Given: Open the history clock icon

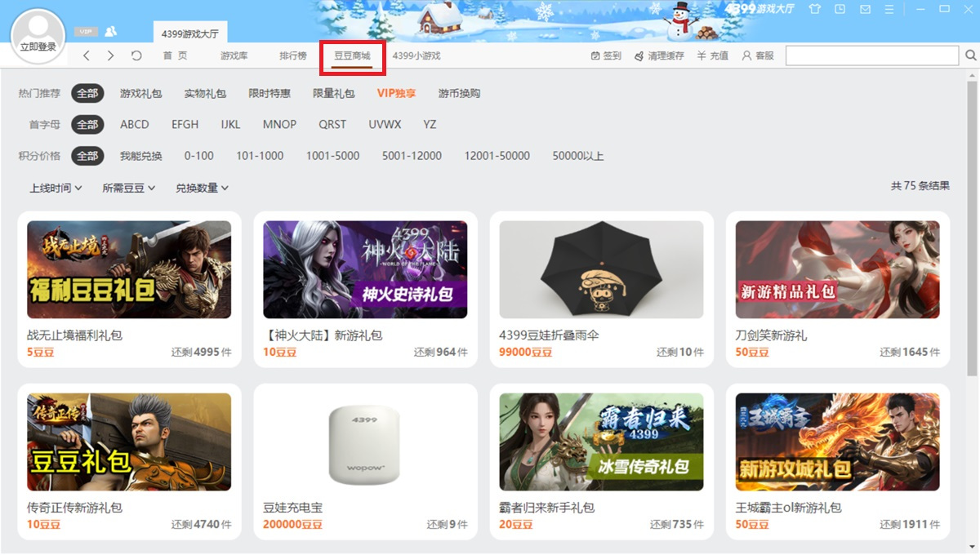Looking at the screenshot, I should click(x=840, y=9).
